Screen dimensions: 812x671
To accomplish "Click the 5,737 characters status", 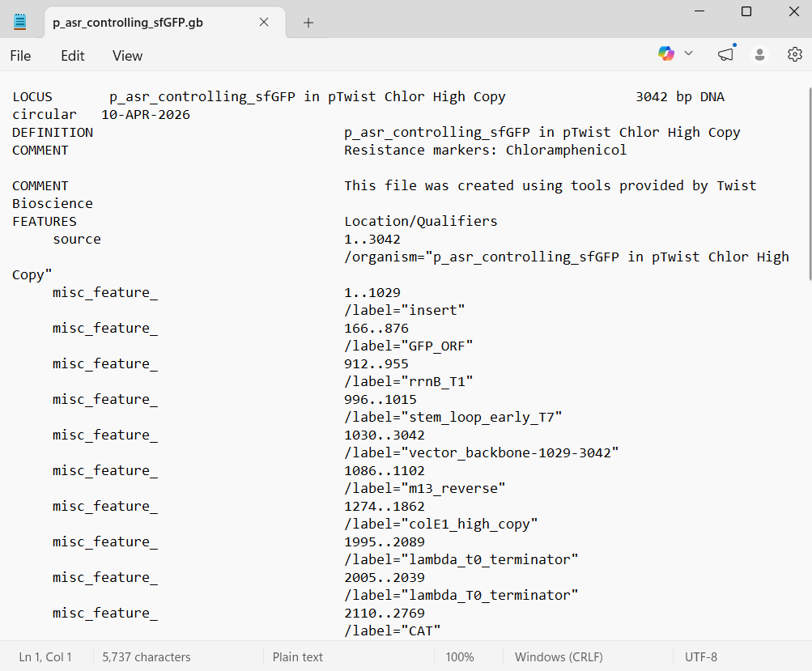I will point(146,657).
